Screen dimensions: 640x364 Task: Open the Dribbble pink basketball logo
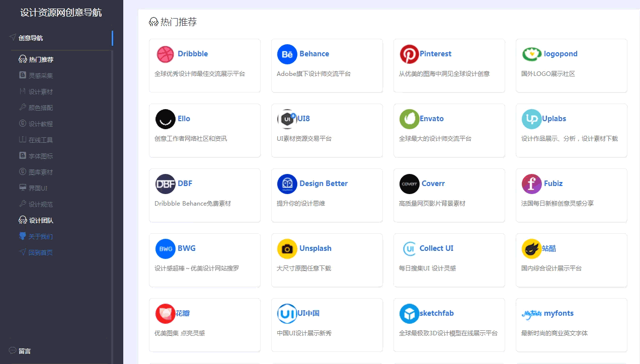pos(166,54)
